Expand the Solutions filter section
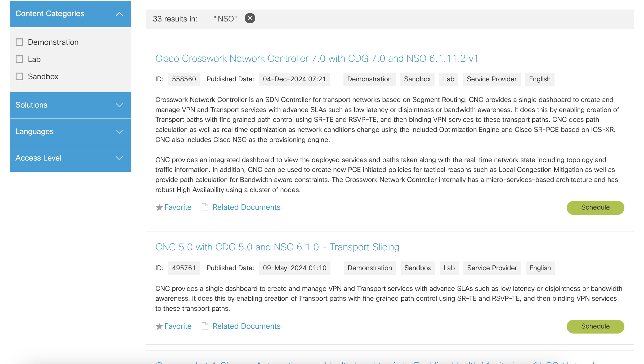Image resolution: width=644 pixels, height=364 pixels. pos(119,105)
